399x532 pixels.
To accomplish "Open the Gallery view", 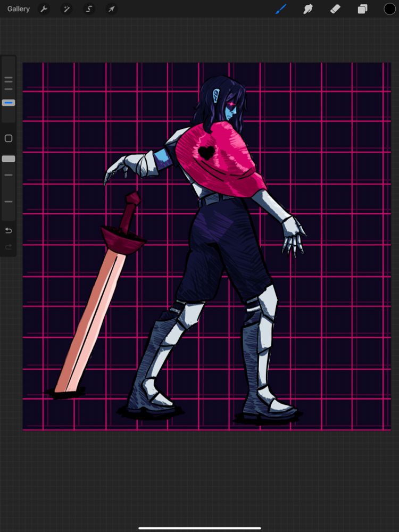I will click(18, 9).
